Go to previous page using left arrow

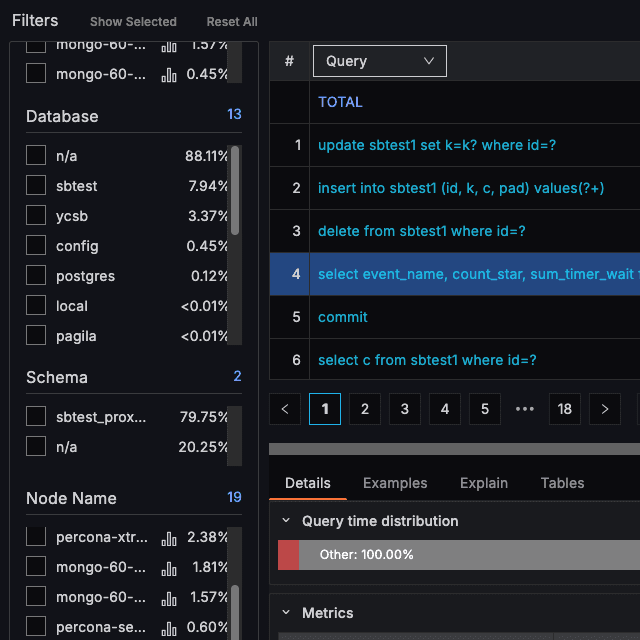285,409
